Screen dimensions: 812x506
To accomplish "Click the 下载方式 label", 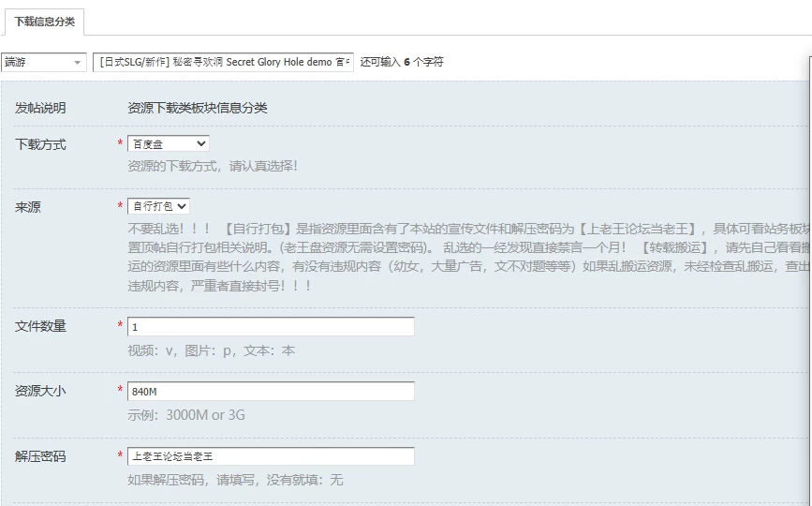I will [40, 144].
